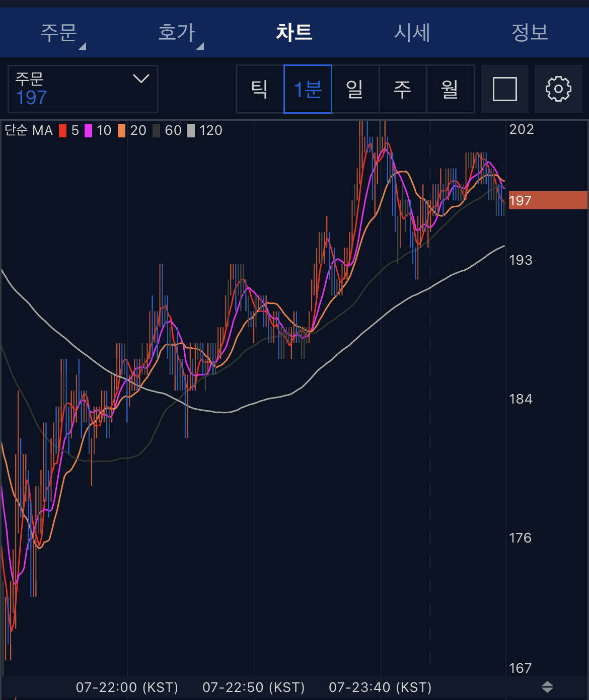Screen dimensions: 589x700
Task: Switch to the 시세 tab
Action: (x=412, y=33)
